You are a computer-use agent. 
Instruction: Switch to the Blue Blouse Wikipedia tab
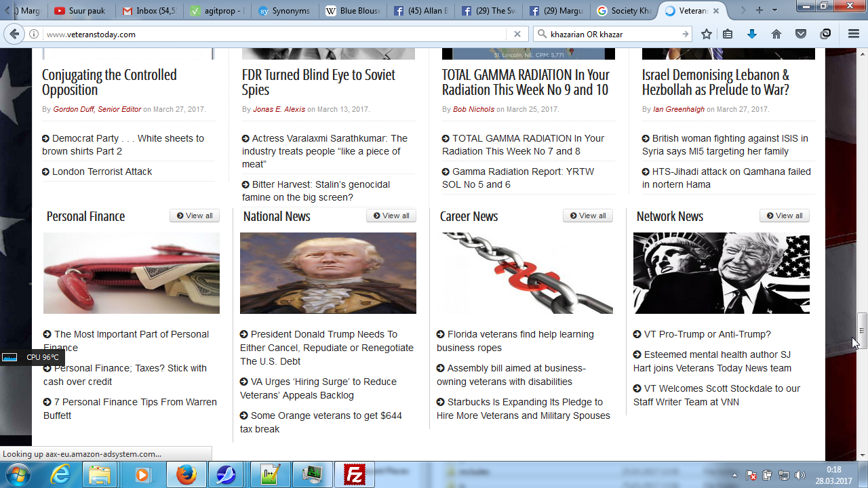(353, 11)
